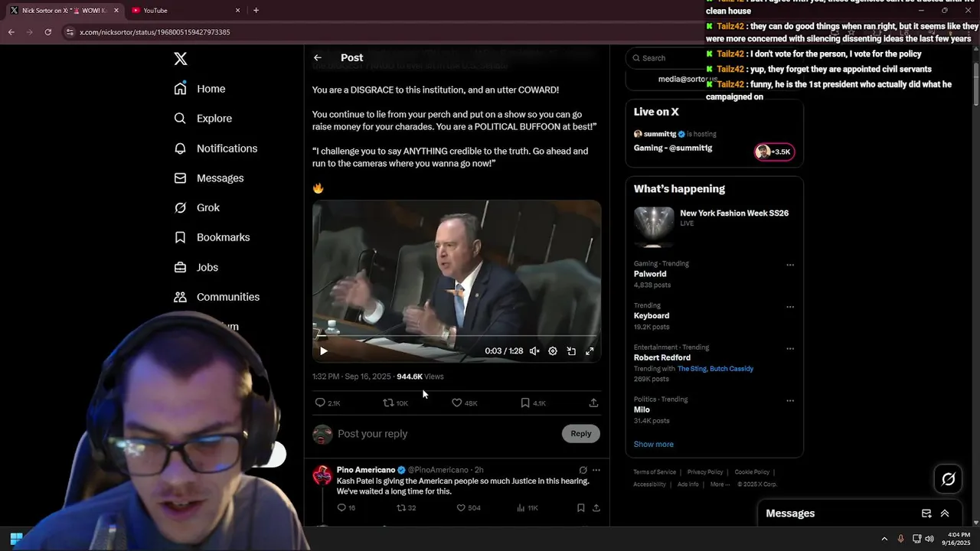This screenshot has width=980, height=551.
Task: Repost the post with 10K reposts
Action: point(396,403)
